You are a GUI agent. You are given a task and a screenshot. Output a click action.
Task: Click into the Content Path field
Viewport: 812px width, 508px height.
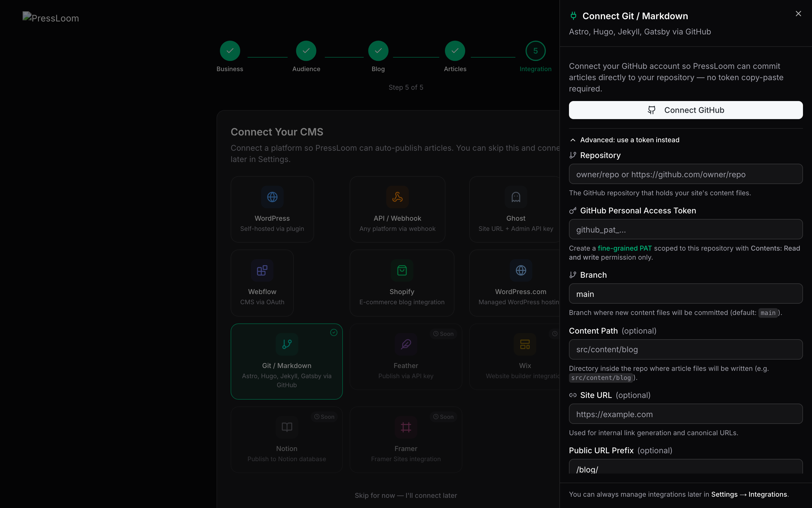click(685, 349)
